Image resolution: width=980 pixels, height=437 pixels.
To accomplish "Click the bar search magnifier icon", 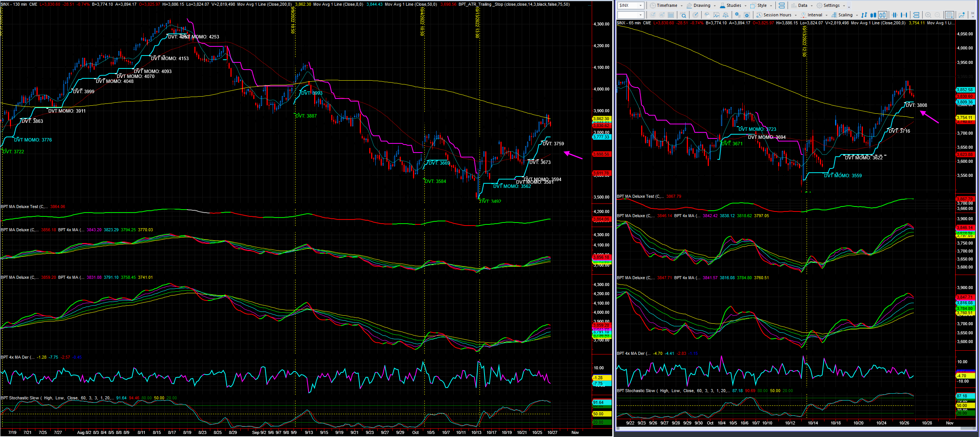I will tap(683, 15).
